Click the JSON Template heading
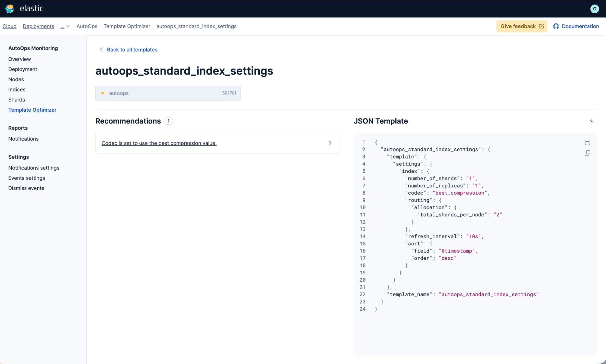The image size is (606, 364). click(381, 121)
